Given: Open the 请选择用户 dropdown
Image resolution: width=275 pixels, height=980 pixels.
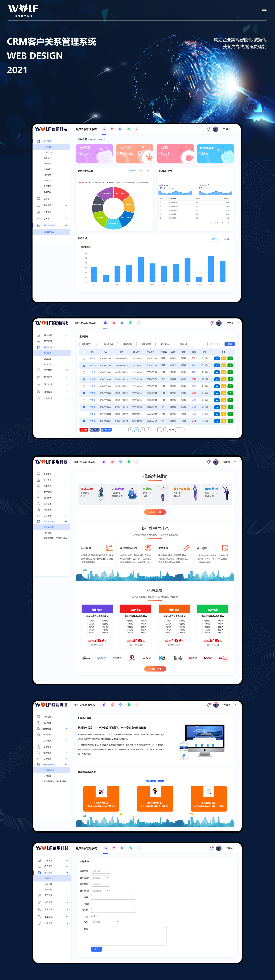Looking at the screenshot, I should tap(89, 344).
